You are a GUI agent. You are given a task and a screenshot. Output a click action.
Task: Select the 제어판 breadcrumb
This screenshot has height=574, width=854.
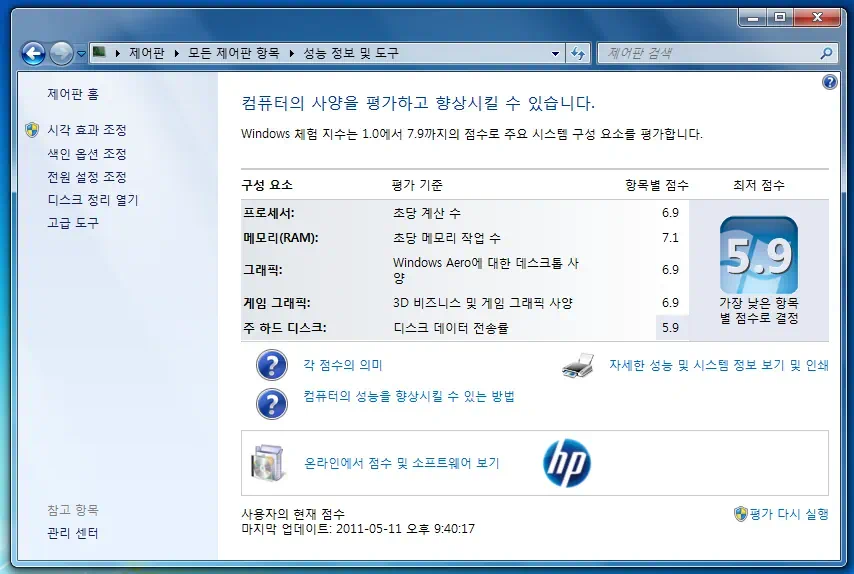147,53
